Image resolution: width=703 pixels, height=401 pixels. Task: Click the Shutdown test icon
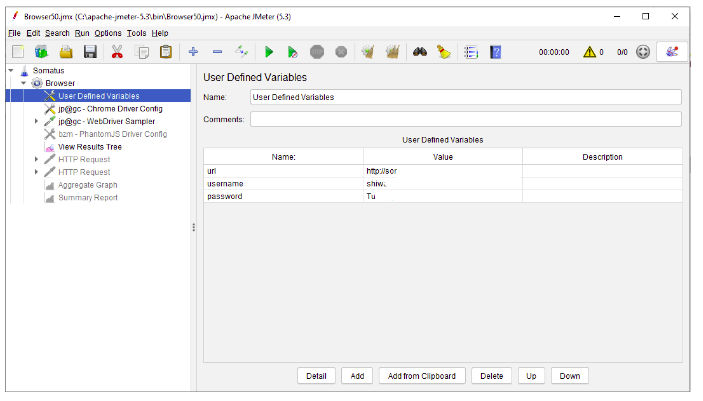[x=341, y=52]
